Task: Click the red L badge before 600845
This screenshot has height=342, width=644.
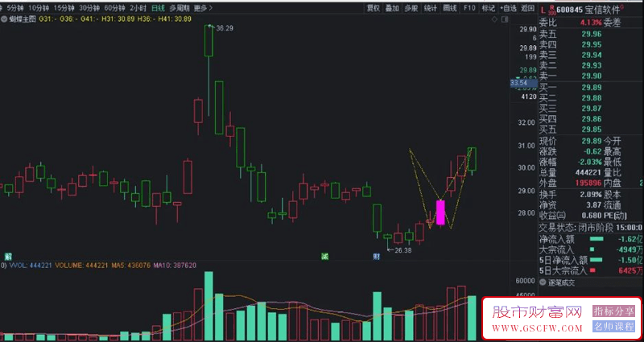Action: point(543,10)
